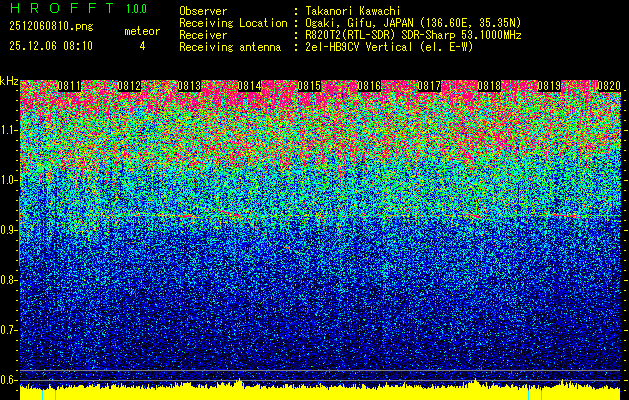Click the 0.7 frequency axis label
The image size is (629, 400).
pyautogui.click(x=9, y=329)
